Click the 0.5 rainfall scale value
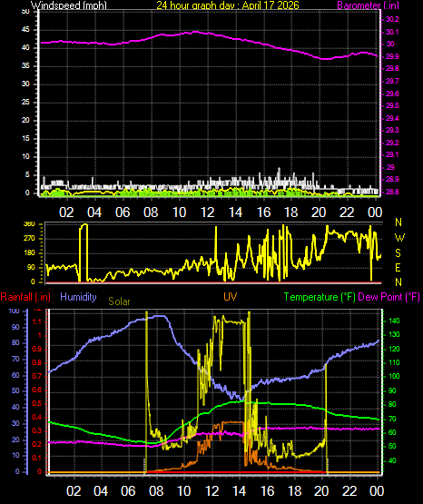The image size is (423, 504). pyautogui.click(x=37, y=404)
